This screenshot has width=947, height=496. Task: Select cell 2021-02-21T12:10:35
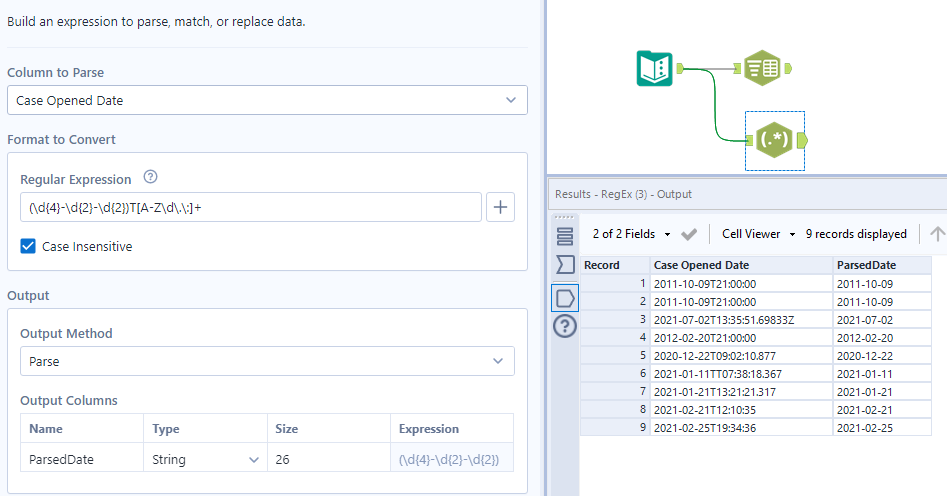click(741, 410)
